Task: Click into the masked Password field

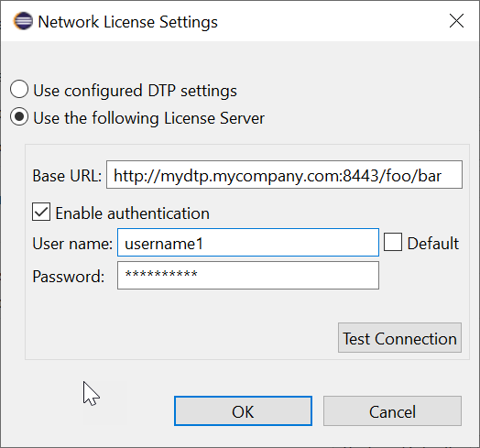Action: [248, 275]
